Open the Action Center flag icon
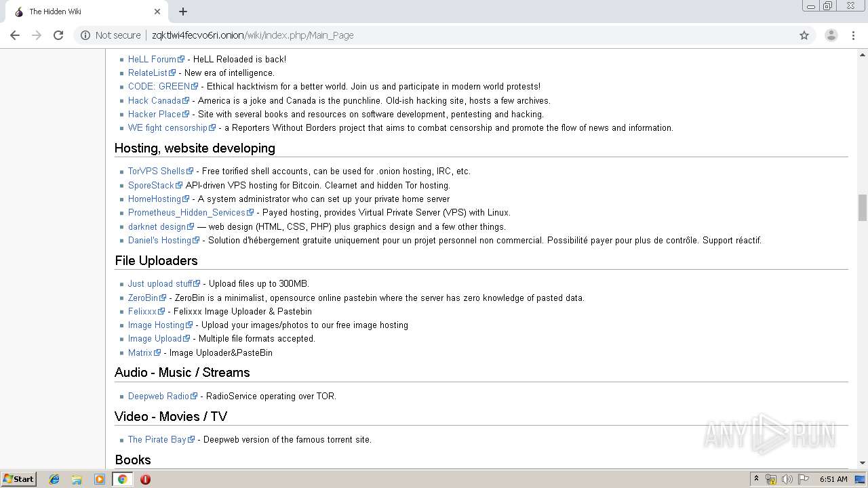The height and width of the screenshot is (488, 868). [x=804, y=479]
